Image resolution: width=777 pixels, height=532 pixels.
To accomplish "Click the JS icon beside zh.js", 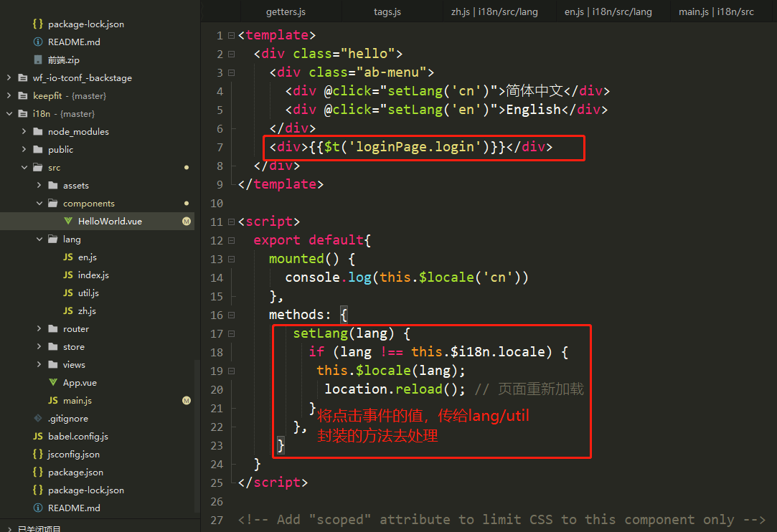I will pyautogui.click(x=68, y=310).
